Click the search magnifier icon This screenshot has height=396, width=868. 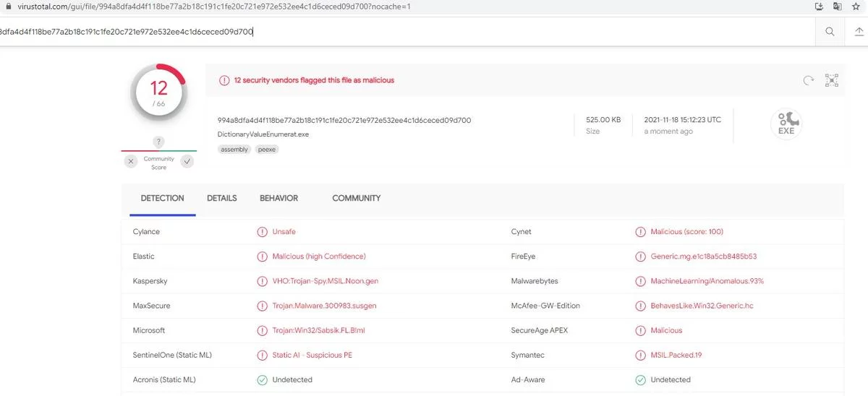(830, 32)
